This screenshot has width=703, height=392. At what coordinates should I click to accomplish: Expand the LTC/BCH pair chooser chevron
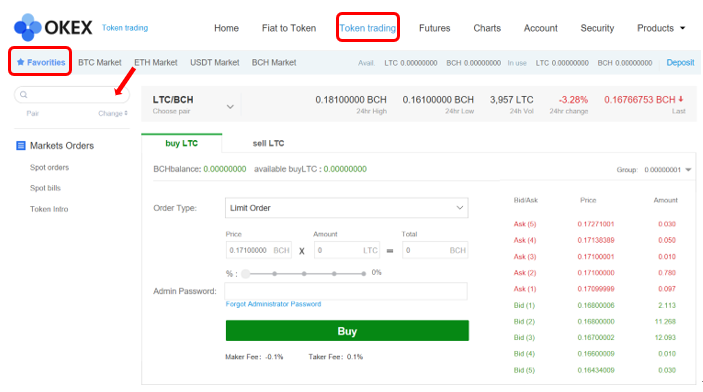230,107
